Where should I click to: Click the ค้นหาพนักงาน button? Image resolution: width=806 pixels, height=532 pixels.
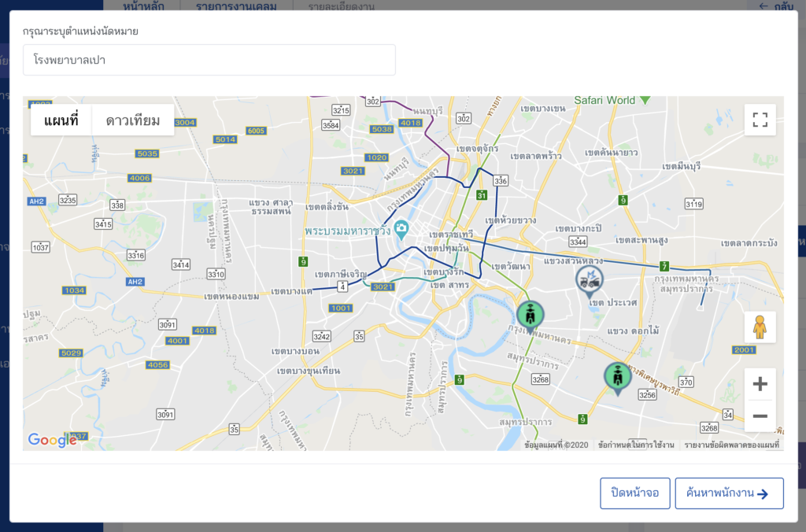[729, 493]
